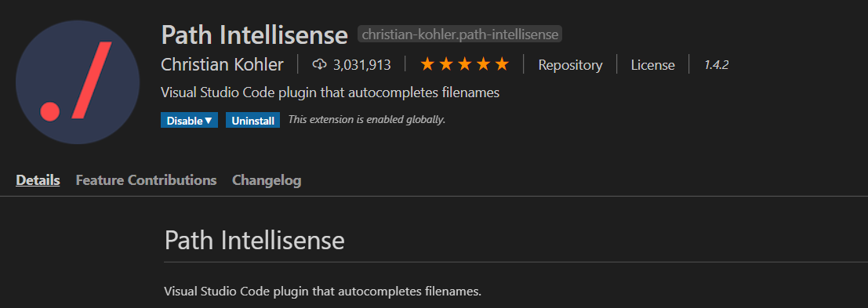The width and height of the screenshot is (868, 308).
Task: Click the fifth orange rating star
Action: coord(502,65)
